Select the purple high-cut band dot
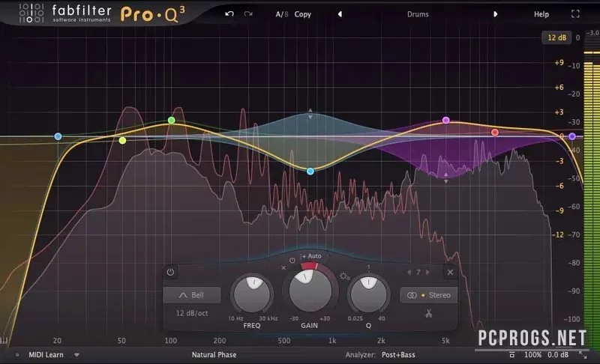 click(571, 136)
